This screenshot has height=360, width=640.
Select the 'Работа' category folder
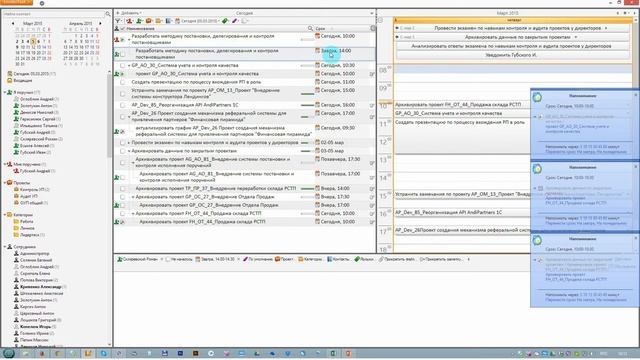24,222
